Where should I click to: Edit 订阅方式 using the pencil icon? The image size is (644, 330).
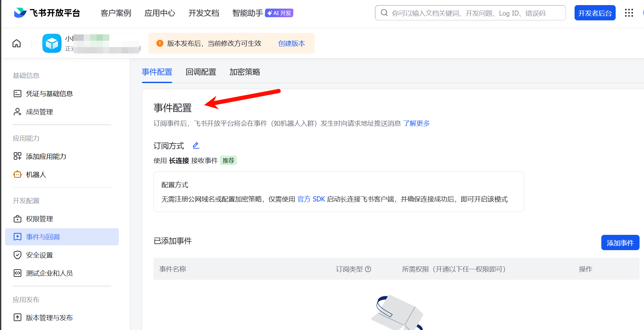(196, 145)
